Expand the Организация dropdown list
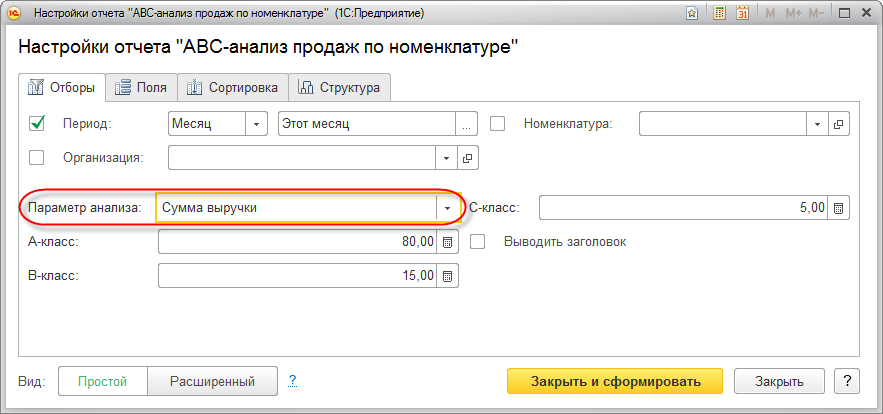Viewport: 883px width, 414px height. click(x=446, y=157)
